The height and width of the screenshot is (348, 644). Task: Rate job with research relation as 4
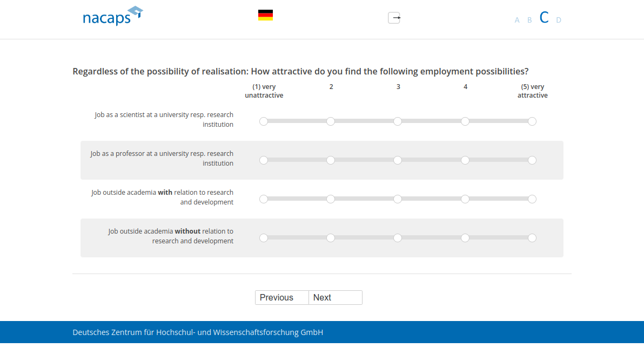(465, 199)
